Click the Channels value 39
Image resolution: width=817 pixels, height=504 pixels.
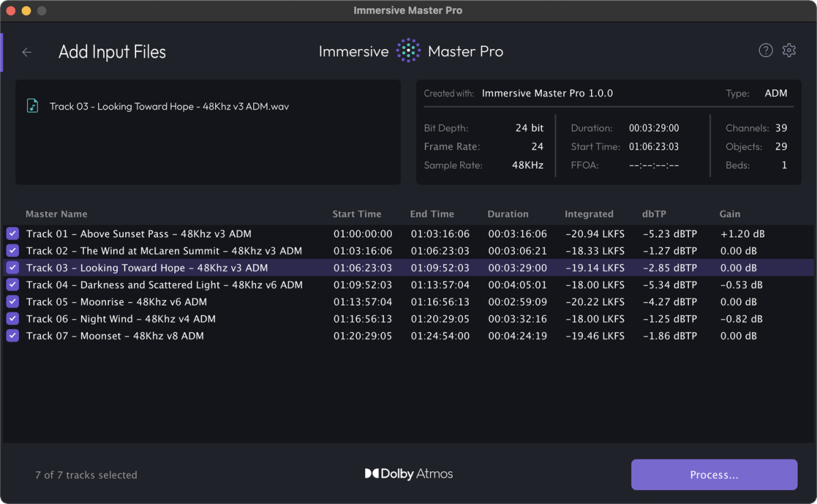[x=781, y=128]
